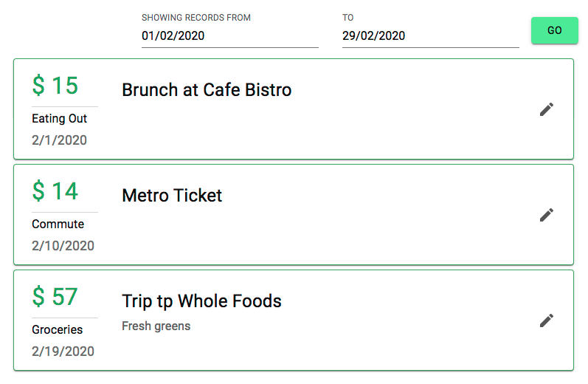
Task: Click the pencil icon for Metro Ticket
Action: [546, 215]
